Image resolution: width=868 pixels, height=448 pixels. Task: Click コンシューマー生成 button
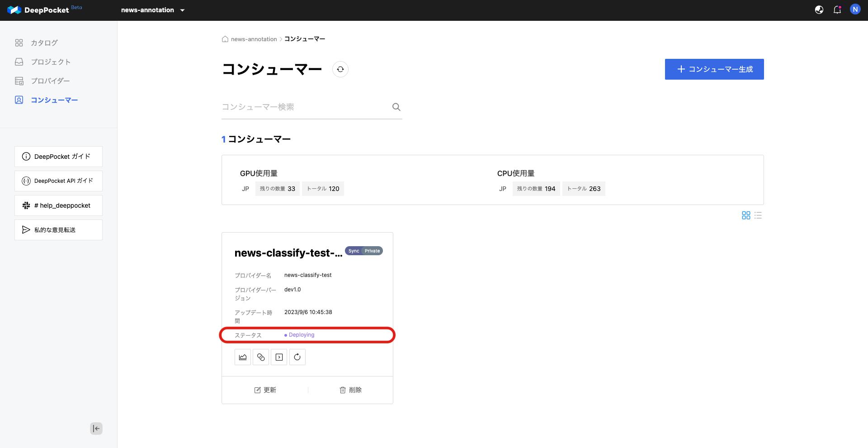point(714,69)
